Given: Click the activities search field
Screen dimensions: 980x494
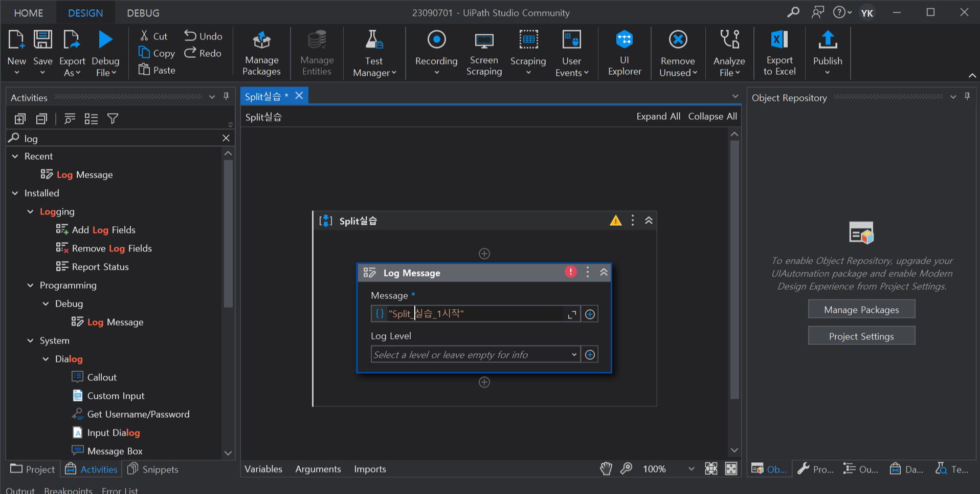Looking at the screenshot, I should tap(120, 138).
